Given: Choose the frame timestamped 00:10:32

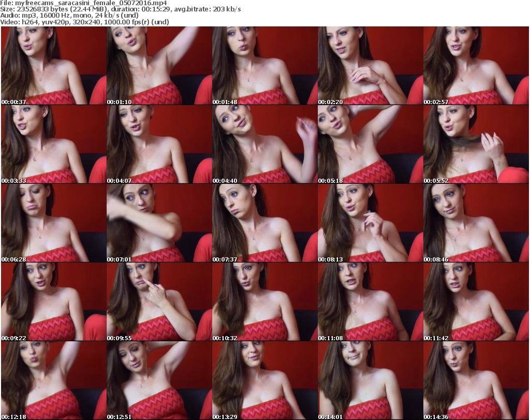Looking at the screenshot, I should (x=264, y=302).
